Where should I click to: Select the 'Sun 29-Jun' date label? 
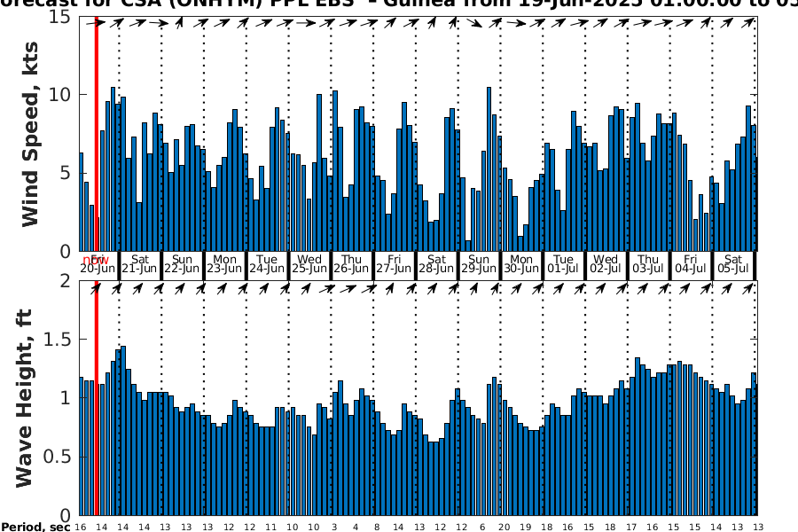coord(479,263)
